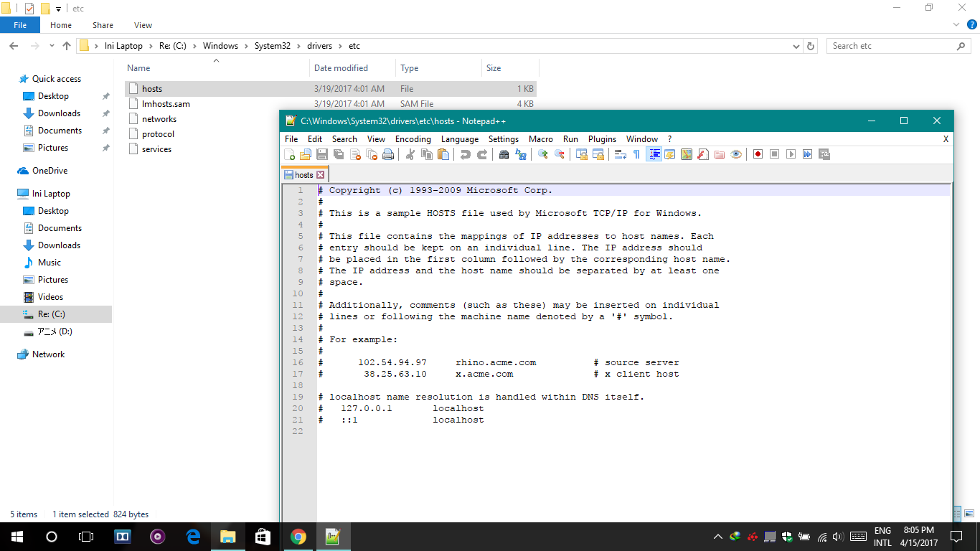Refresh the etc folder view

tap(811, 46)
